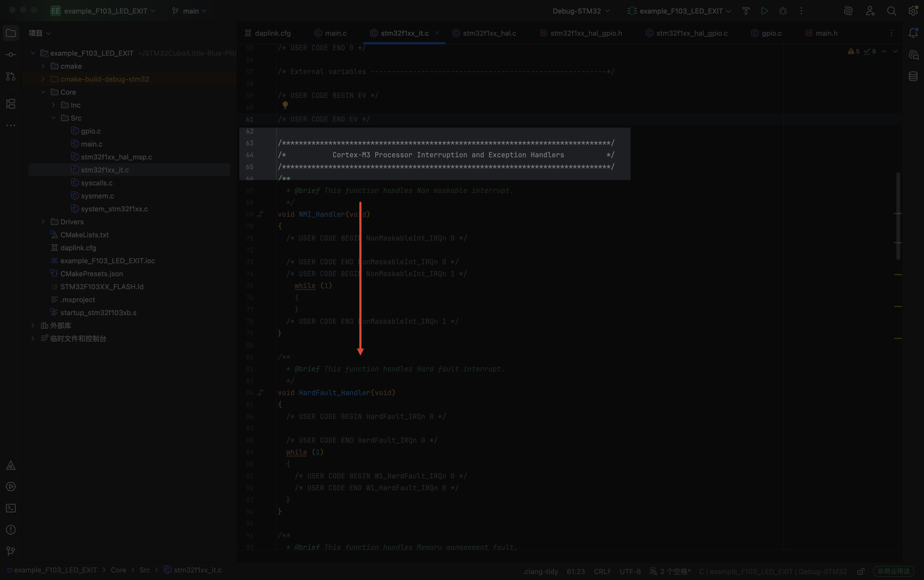
Task: Switch to the stm32f1xx_hal_gpio.c tab
Action: point(686,33)
